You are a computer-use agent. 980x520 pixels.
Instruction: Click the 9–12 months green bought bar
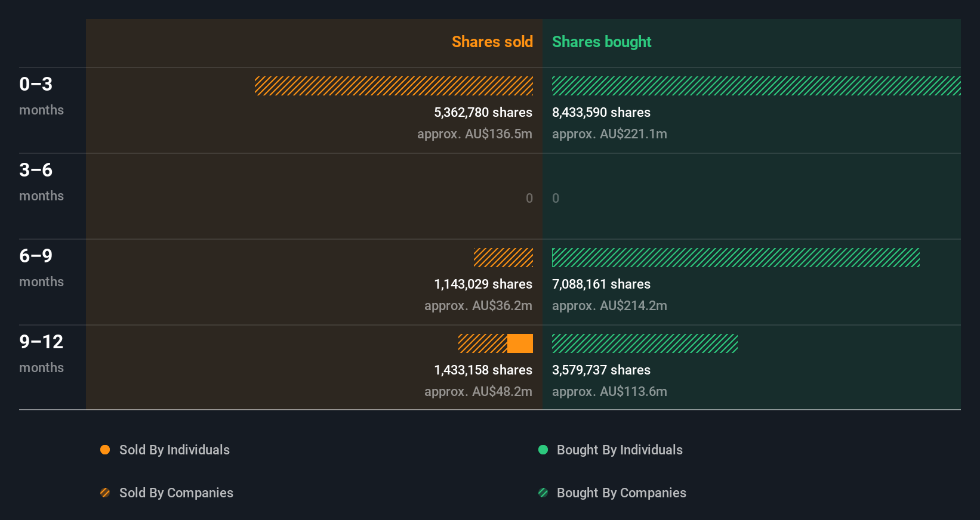pos(645,343)
